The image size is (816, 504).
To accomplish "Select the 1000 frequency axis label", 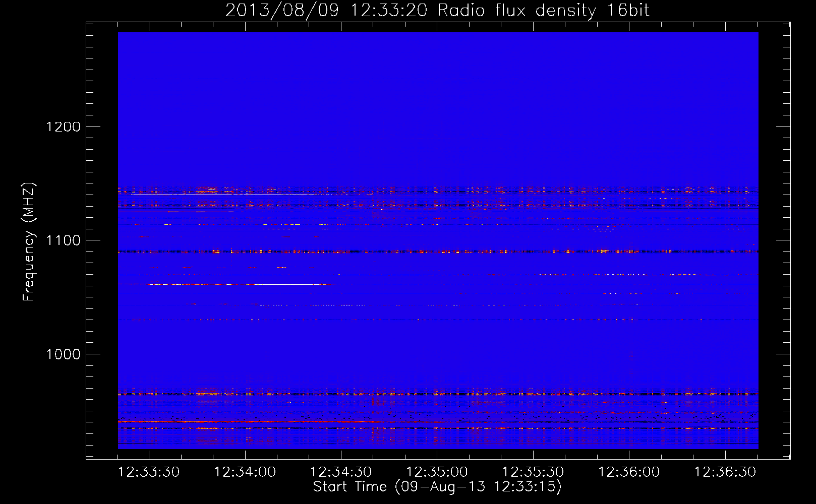I will point(64,354).
